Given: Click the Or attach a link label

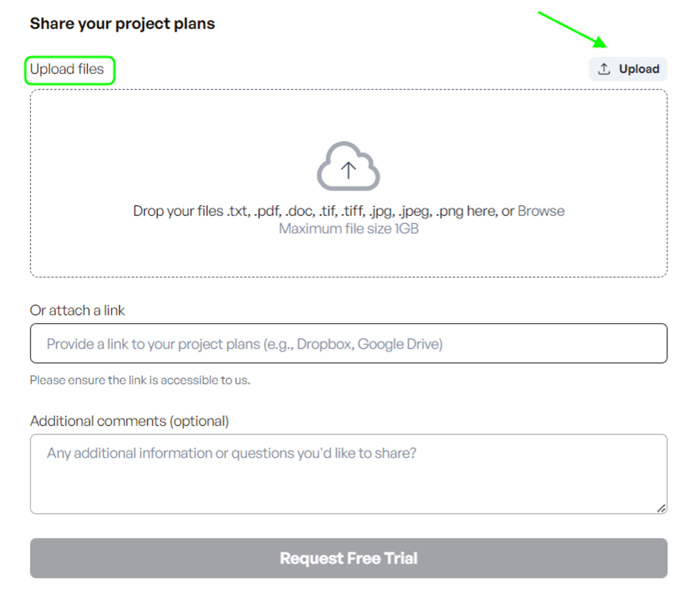Looking at the screenshot, I should (77, 310).
